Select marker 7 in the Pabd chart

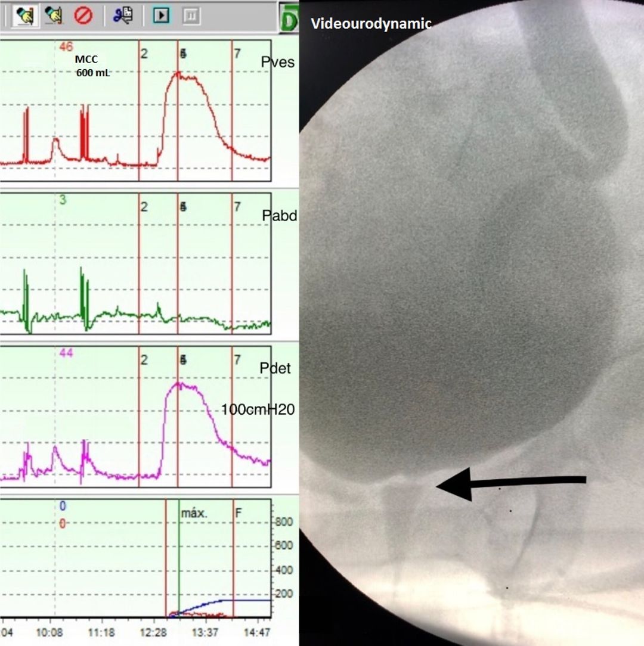[237, 206]
